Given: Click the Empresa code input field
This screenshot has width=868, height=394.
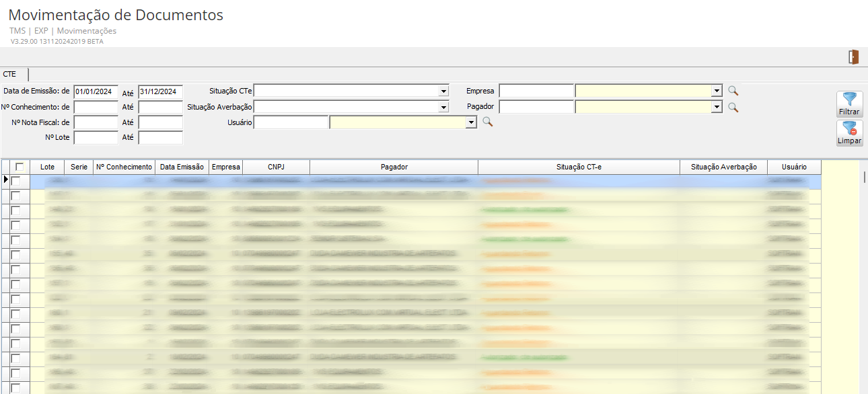Looking at the screenshot, I should [536, 91].
